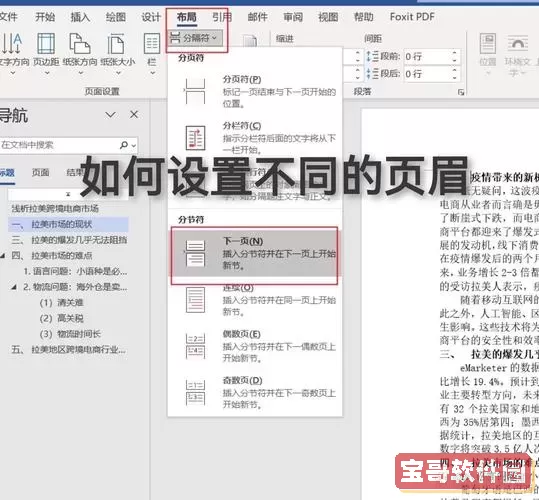The width and height of the screenshot is (539, 500).
Task: Jump to heading 2. 物流问题
Action: click(75, 287)
